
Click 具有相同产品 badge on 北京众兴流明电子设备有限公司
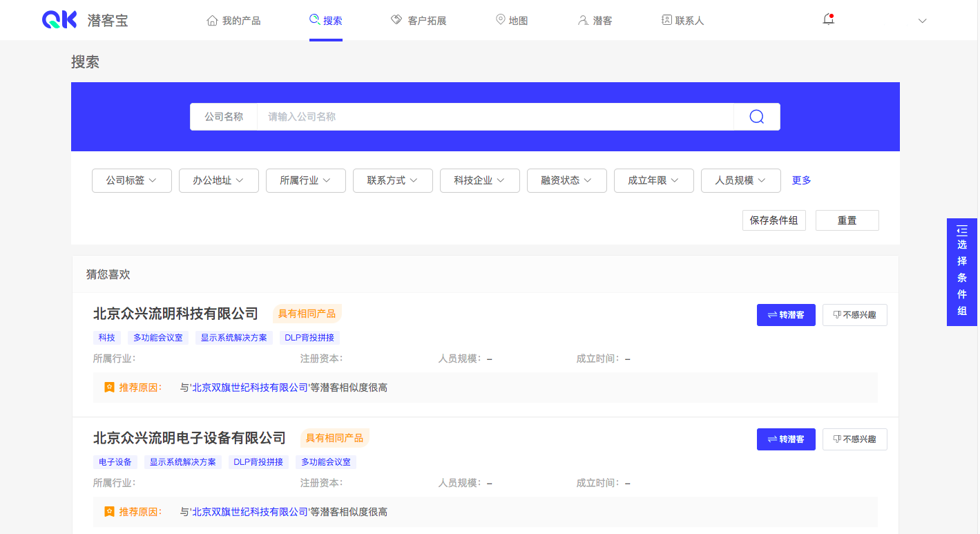coord(335,438)
